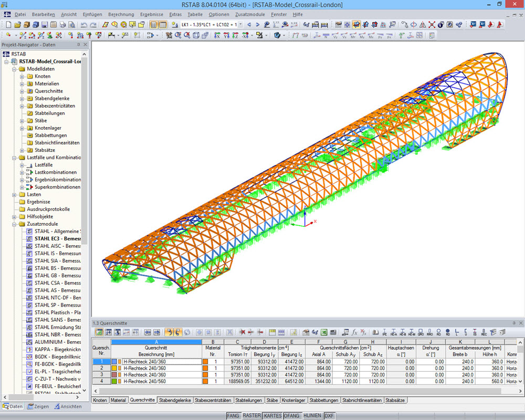Click the dimension line tool icon

click(111, 35)
